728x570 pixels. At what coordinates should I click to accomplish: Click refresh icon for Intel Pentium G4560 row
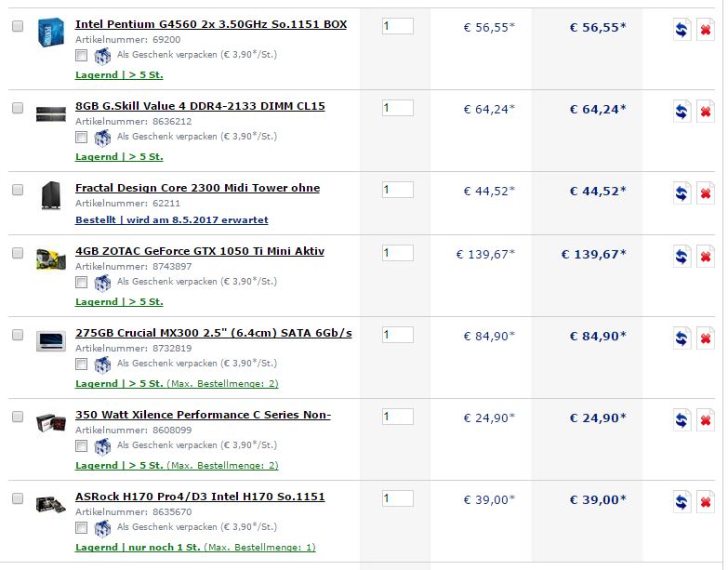682,30
